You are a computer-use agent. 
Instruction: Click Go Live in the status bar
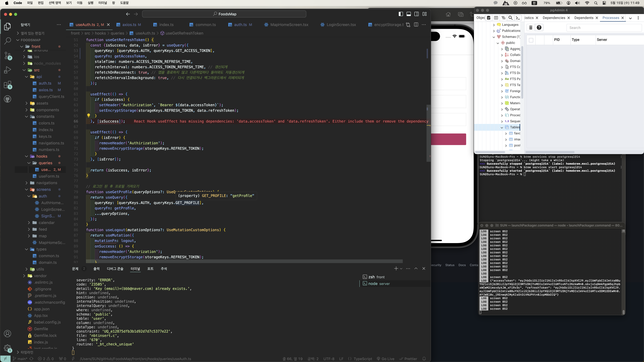click(x=386, y=359)
